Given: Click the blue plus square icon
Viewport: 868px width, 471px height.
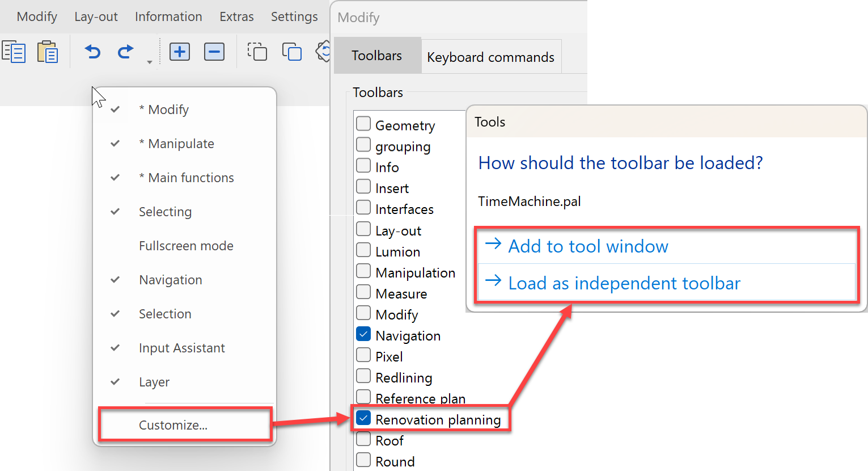Looking at the screenshot, I should (x=180, y=52).
